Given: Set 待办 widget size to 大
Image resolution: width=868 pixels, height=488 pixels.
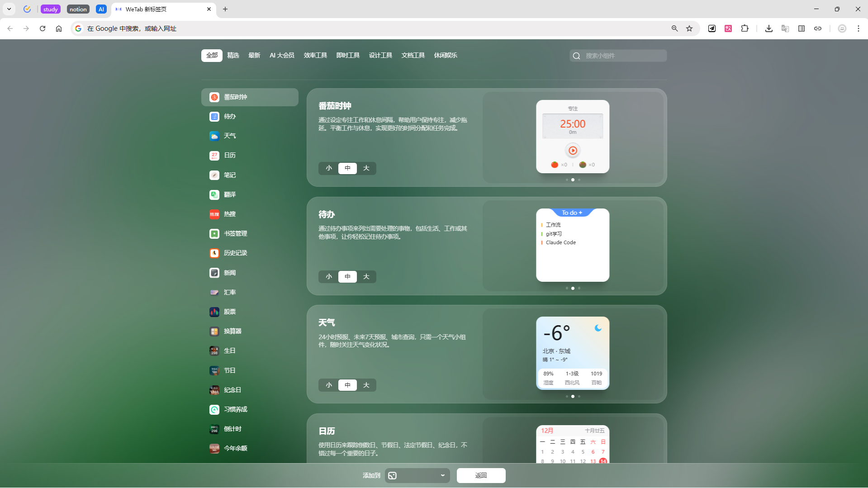Looking at the screenshot, I should tap(366, 277).
